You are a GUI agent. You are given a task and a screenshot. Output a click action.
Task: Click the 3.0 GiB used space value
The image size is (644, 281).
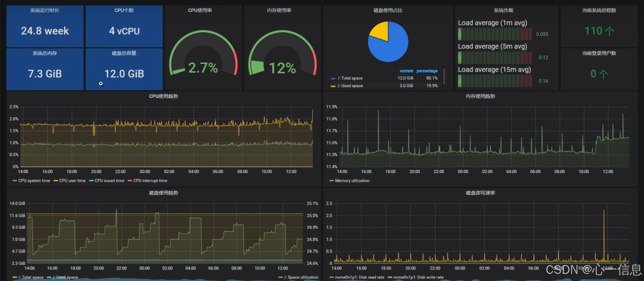[406, 86]
